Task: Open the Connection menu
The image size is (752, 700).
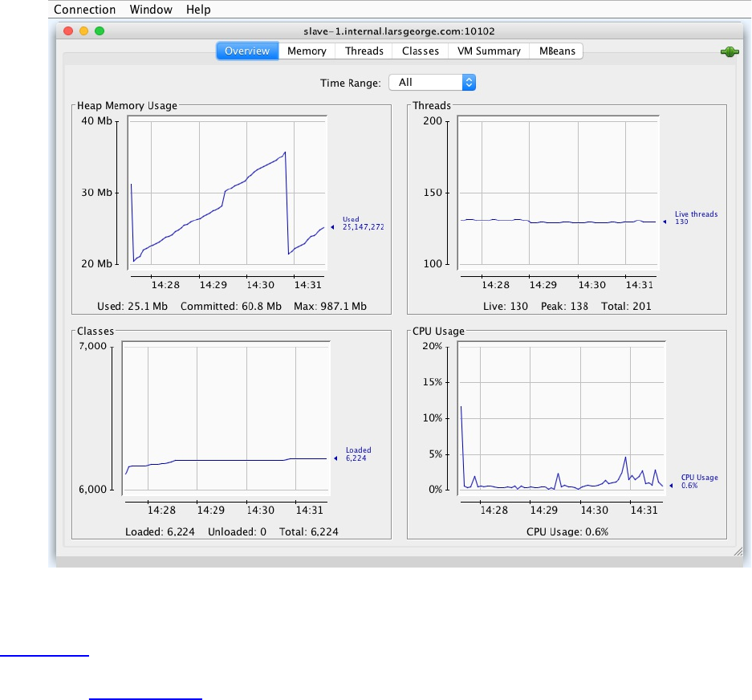Action: pyautogui.click(x=85, y=10)
